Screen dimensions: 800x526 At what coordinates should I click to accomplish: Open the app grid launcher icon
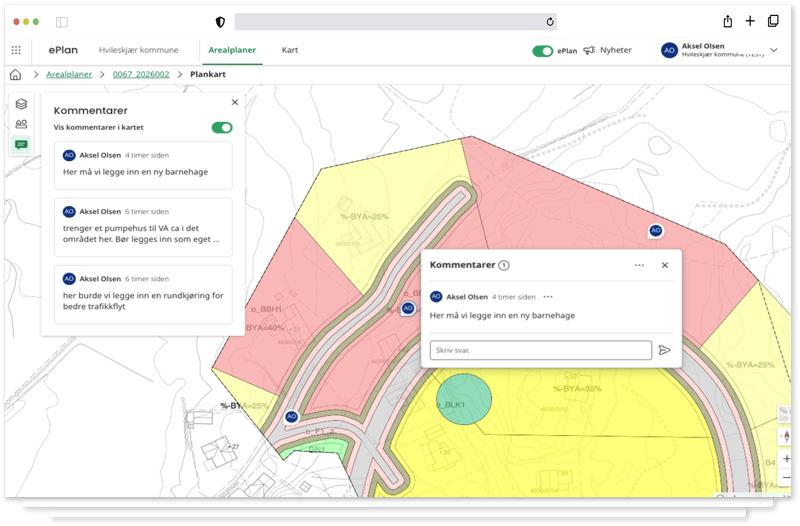(16, 50)
